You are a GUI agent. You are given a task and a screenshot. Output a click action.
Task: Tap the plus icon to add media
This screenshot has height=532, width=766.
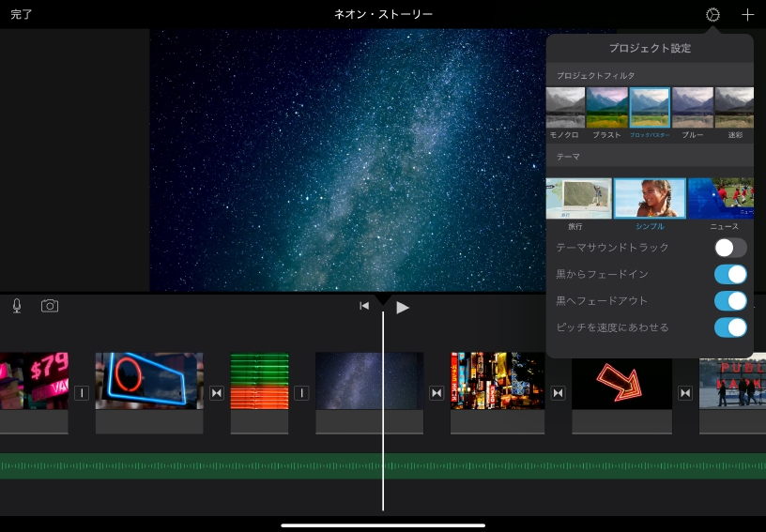coord(747,15)
